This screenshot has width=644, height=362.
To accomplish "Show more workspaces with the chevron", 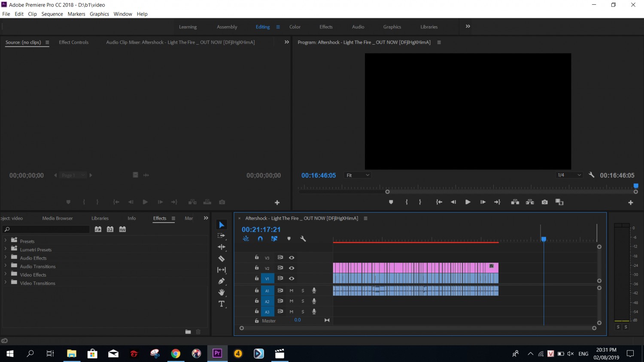I will pyautogui.click(x=468, y=26).
